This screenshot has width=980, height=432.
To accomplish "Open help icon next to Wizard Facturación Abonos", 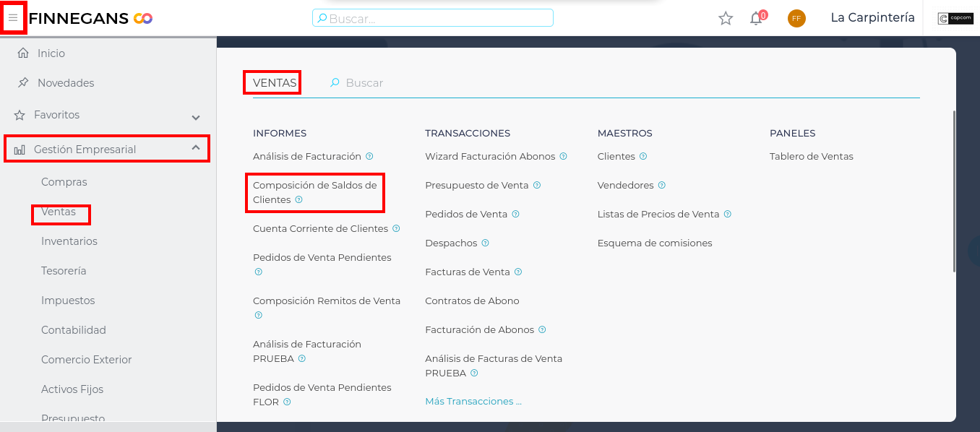I will click(x=563, y=156).
